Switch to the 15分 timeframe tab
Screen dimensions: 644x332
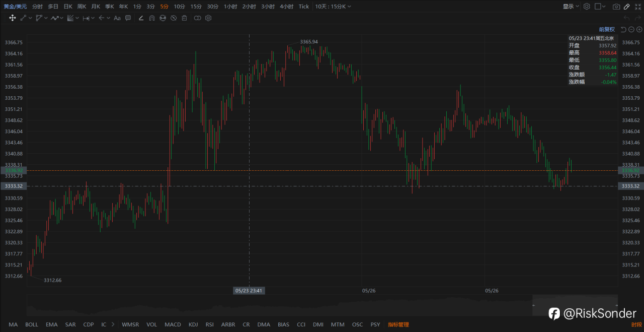(196, 7)
